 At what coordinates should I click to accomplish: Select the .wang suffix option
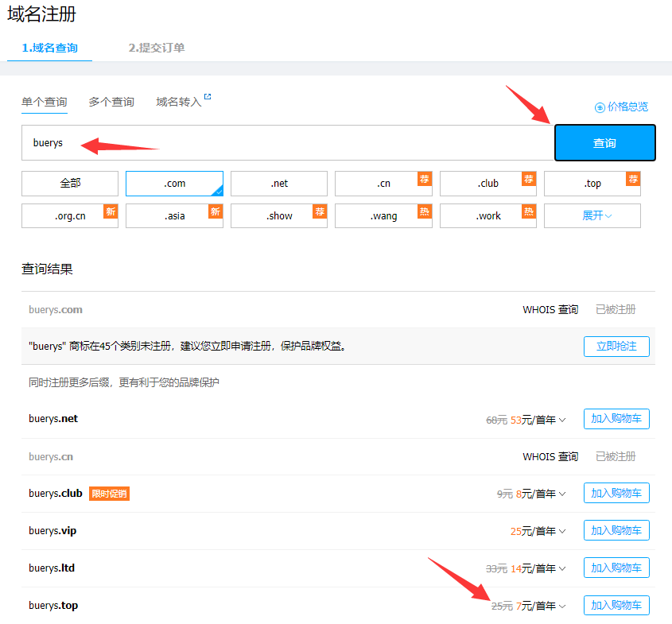pos(383,216)
